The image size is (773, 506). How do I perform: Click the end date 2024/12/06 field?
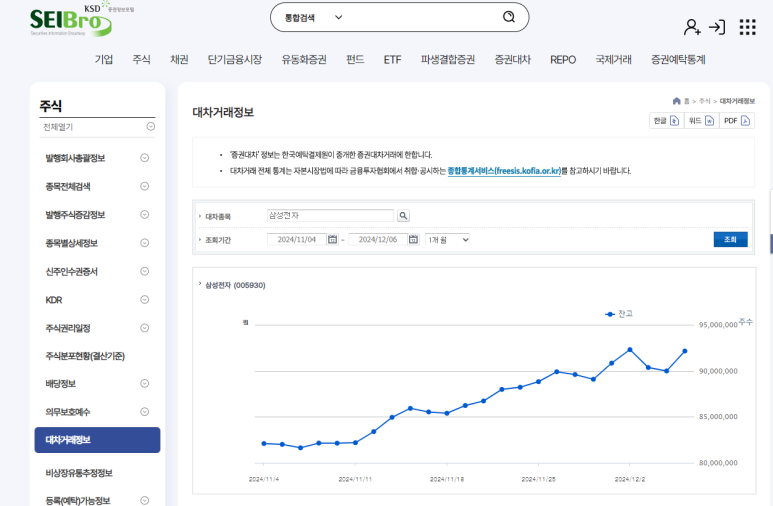click(x=378, y=239)
